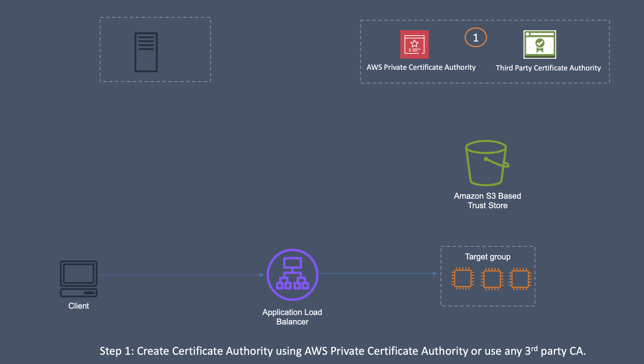Click the AWS Private Certificate Authority label
This screenshot has width=644, height=364.
421,67
